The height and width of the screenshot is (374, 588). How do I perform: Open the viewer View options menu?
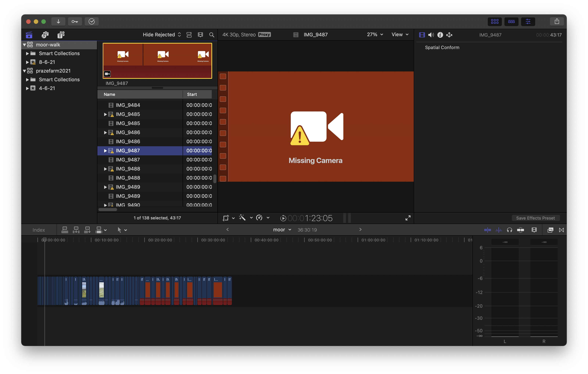click(400, 34)
